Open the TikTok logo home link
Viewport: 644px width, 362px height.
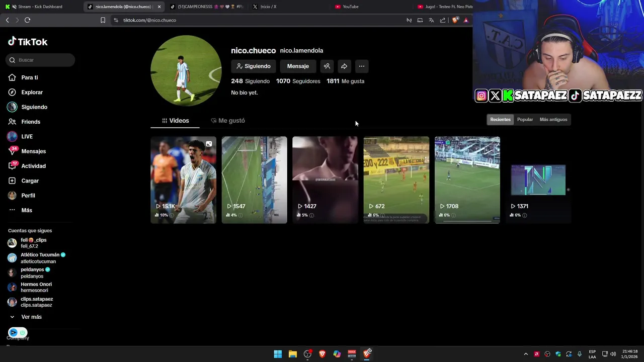(28, 42)
